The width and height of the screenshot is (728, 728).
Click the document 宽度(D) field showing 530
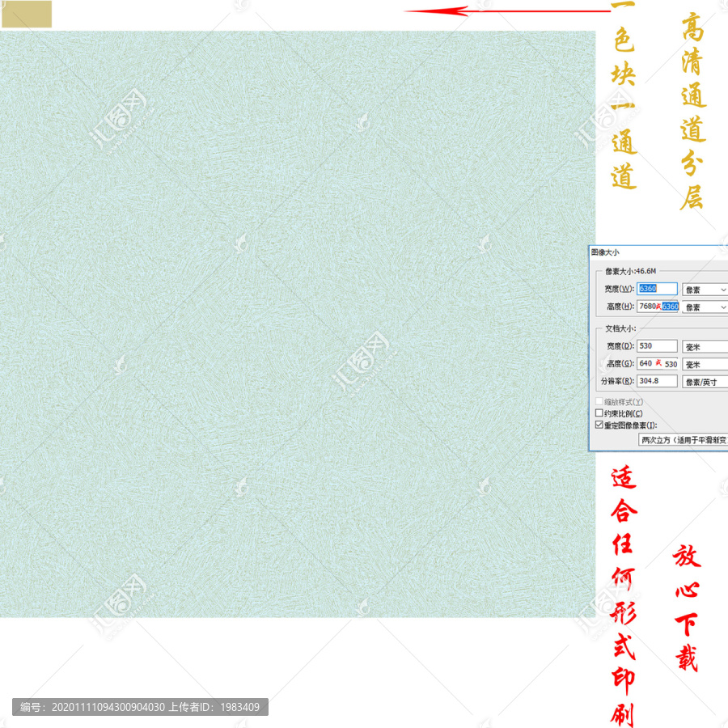point(657,346)
